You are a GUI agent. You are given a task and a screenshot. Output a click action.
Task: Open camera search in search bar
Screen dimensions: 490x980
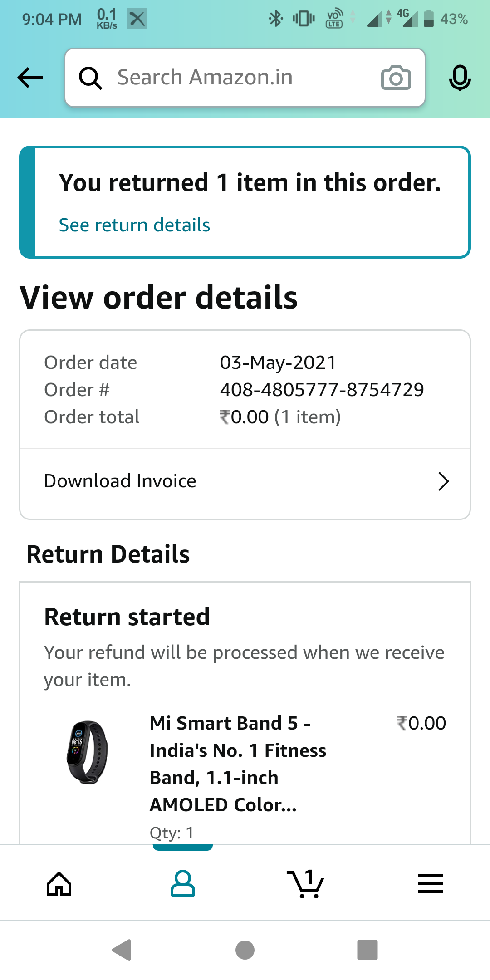click(x=396, y=78)
